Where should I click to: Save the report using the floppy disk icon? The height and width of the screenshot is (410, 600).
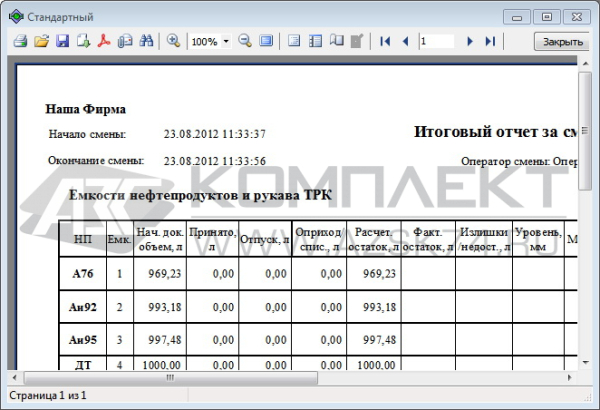[x=62, y=41]
